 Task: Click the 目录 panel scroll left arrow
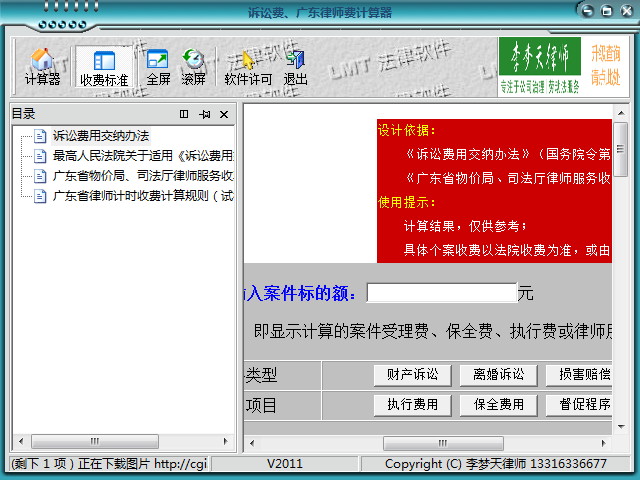(x=21, y=441)
